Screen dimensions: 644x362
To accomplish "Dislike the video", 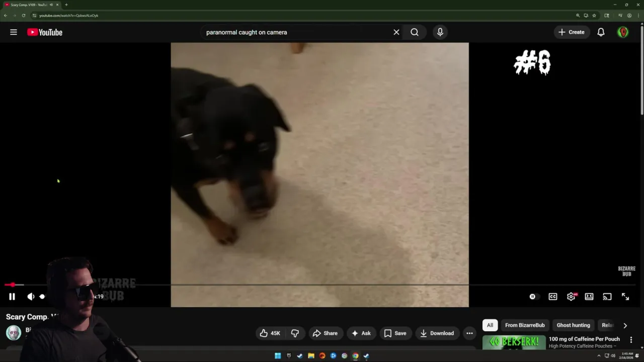I will [x=295, y=333].
